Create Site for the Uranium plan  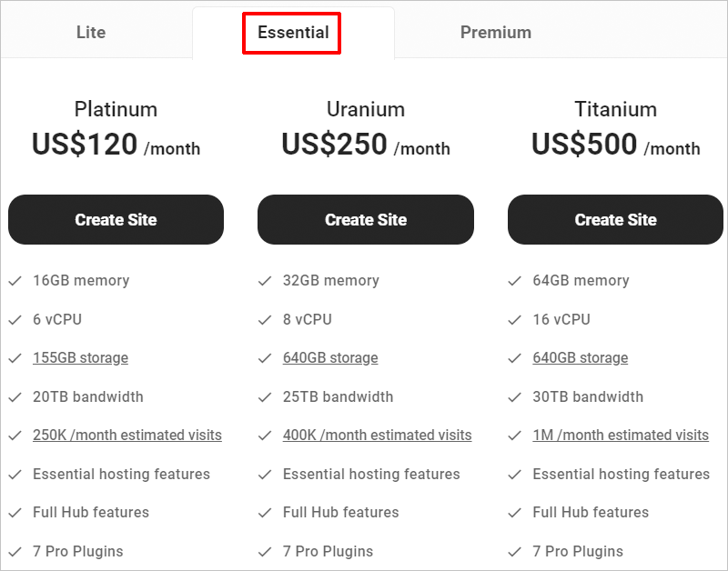click(x=365, y=219)
